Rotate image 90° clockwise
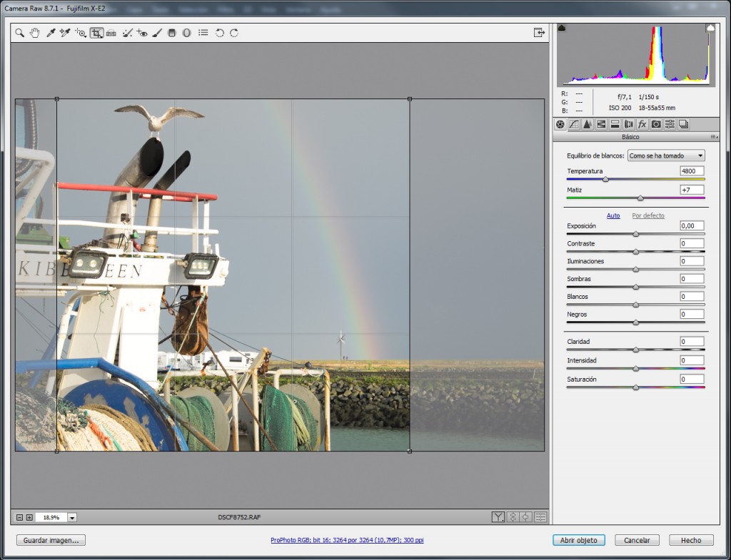 coord(234,33)
